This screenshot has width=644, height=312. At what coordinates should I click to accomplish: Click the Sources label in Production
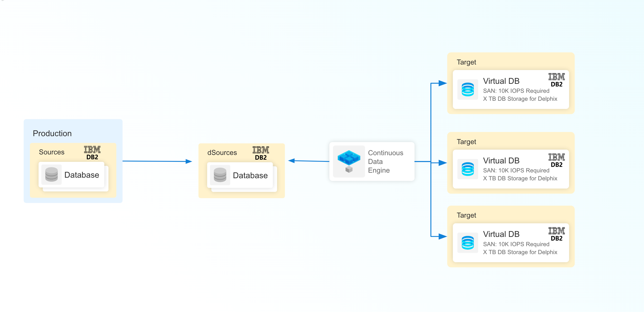coord(52,152)
